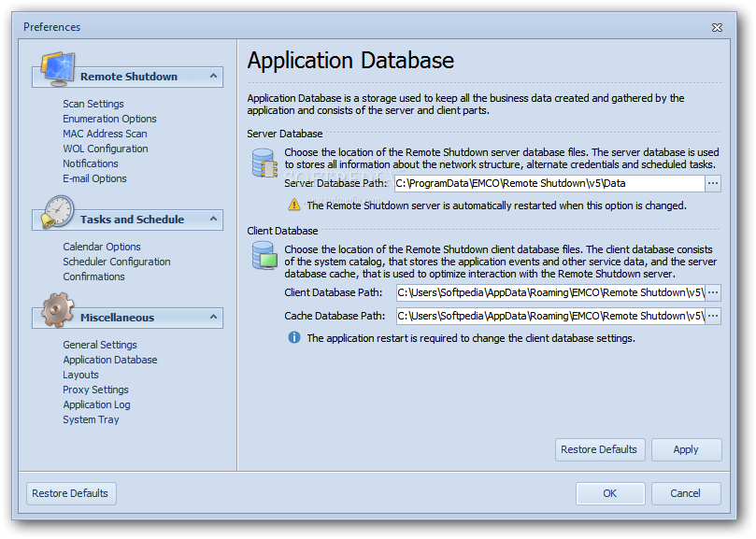
Task: Open E-mail Options page
Action: (x=94, y=178)
